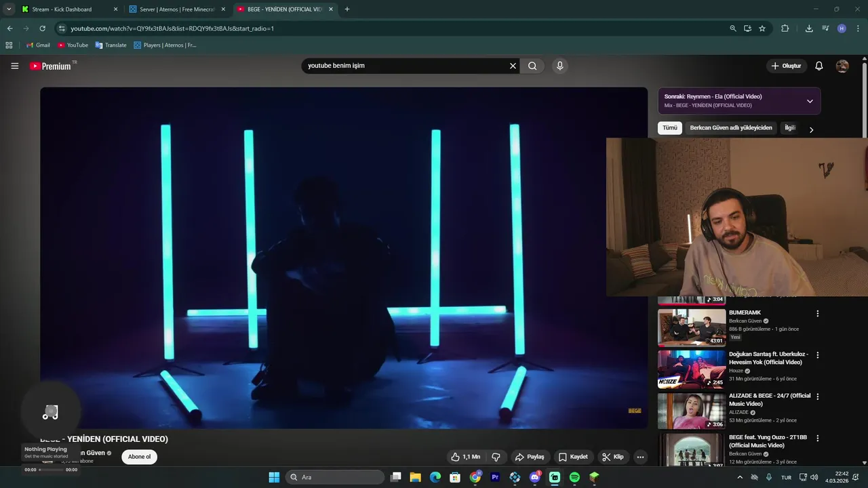Open BUMERAMK video thumbnail
Image resolution: width=868 pixels, height=488 pixels.
692,327
